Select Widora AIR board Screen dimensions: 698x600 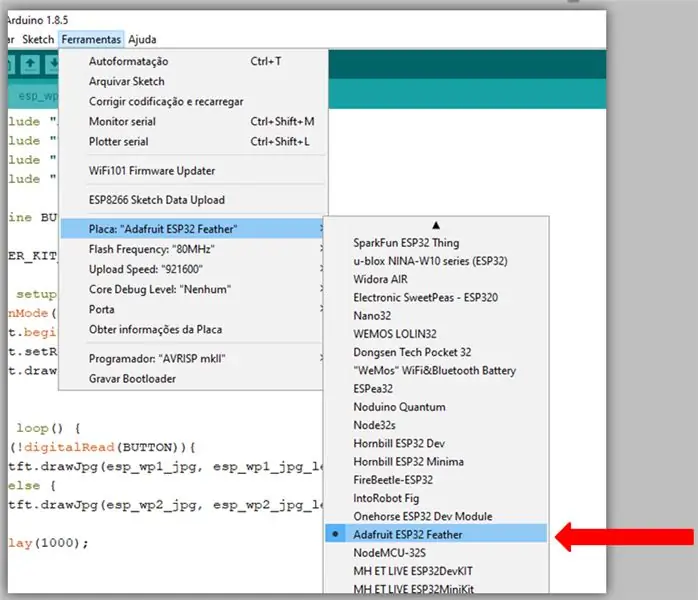click(436, 280)
